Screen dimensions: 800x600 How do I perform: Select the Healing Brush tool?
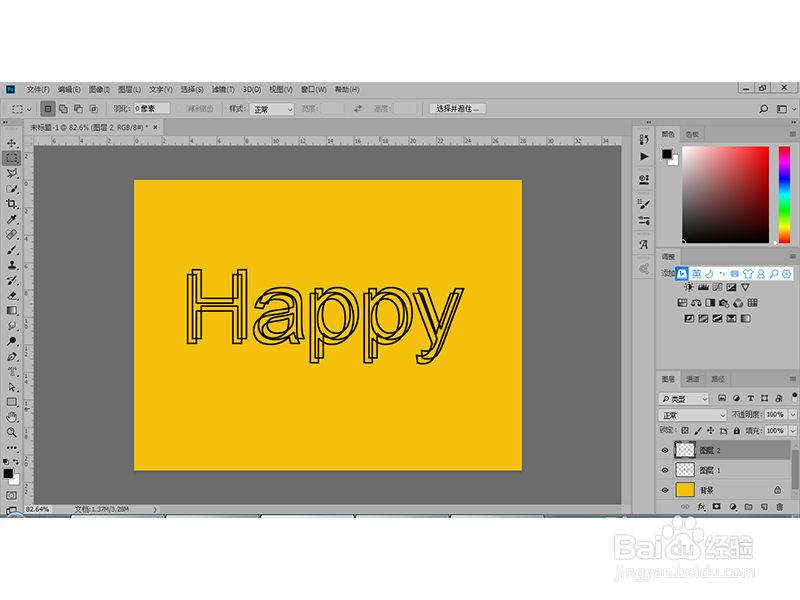point(11,235)
